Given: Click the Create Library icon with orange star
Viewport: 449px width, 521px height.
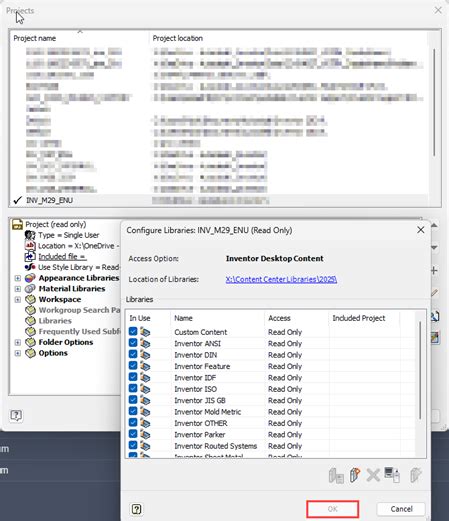Looking at the screenshot, I should pyautogui.click(x=355, y=475).
